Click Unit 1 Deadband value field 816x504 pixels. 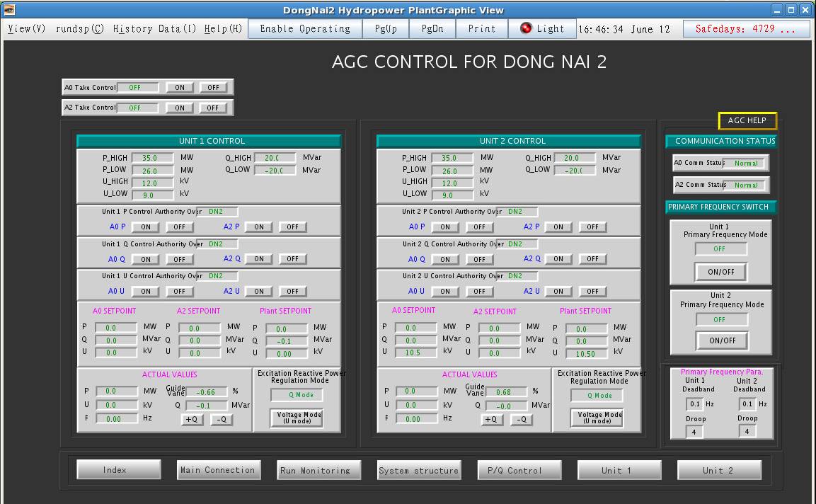(694, 404)
